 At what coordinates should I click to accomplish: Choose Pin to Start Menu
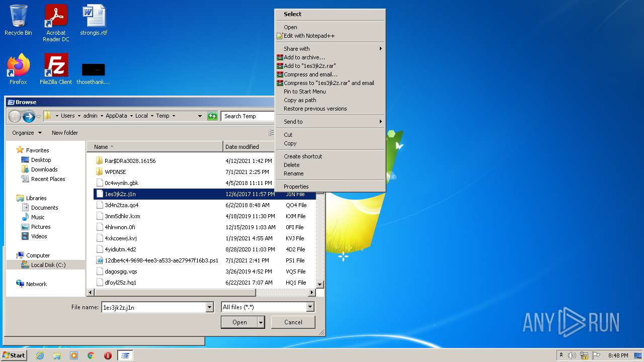(x=330, y=92)
